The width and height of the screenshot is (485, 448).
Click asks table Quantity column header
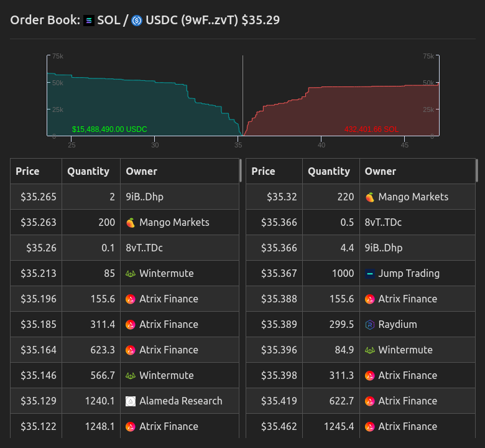[x=329, y=171]
